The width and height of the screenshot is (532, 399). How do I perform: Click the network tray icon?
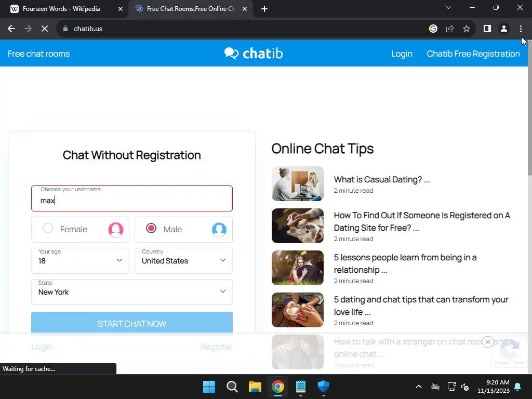click(x=451, y=387)
